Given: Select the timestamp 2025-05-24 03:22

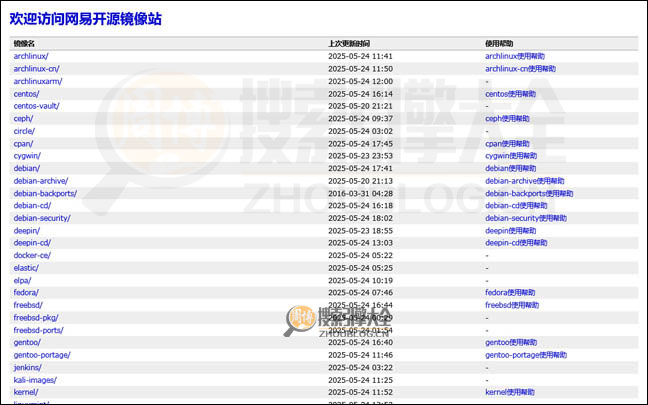Looking at the screenshot, I should [x=360, y=367].
